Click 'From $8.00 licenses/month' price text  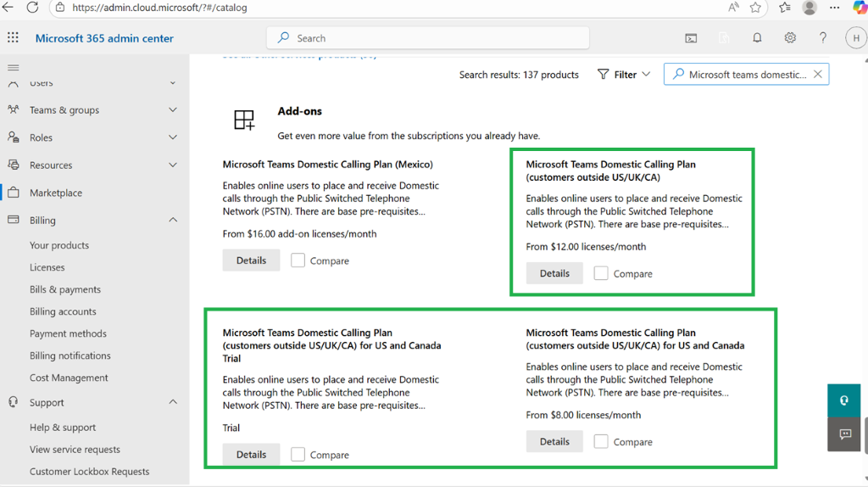583,415
